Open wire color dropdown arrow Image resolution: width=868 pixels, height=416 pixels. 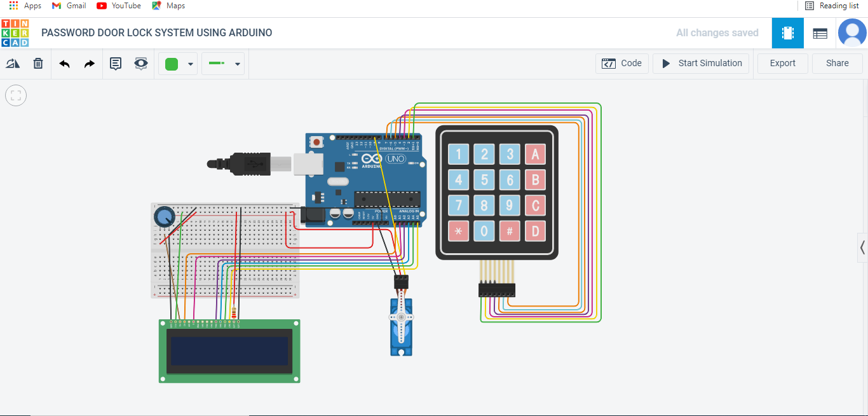[190, 64]
